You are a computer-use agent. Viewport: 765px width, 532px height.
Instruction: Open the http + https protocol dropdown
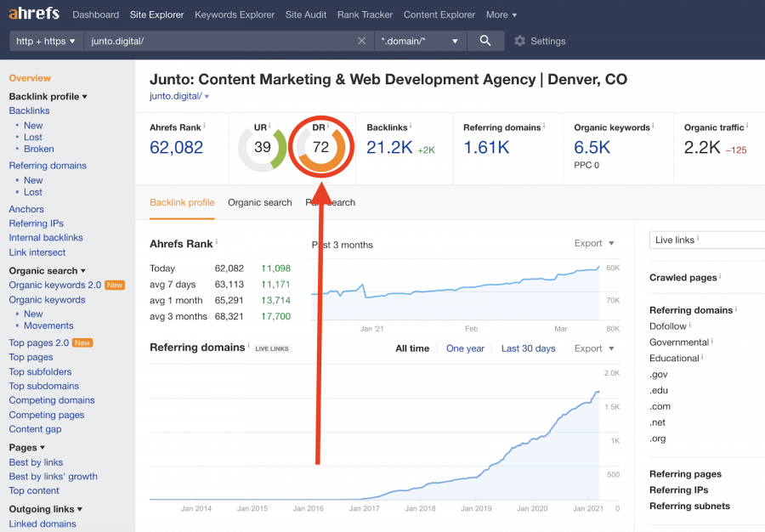(x=46, y=40)
